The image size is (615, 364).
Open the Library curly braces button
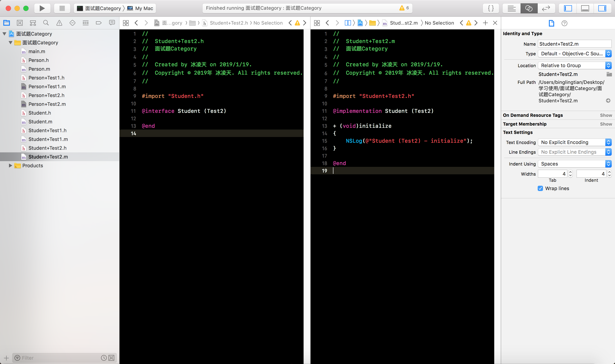pyautogui.click(x=491, y=8)
